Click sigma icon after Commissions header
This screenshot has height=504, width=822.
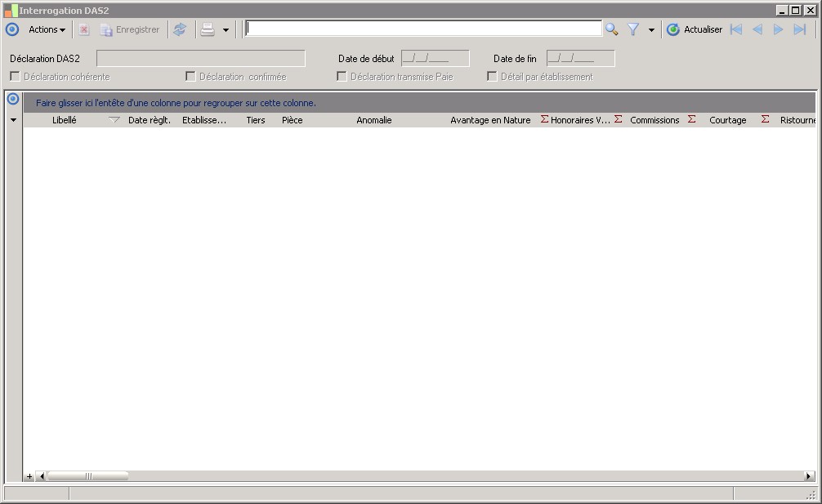click(x=691, y=119)
